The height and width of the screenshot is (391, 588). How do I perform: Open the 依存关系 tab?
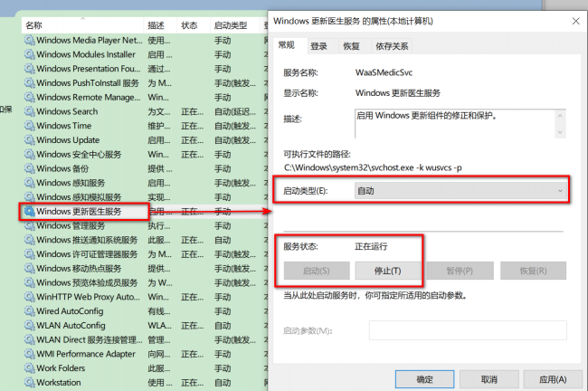tap(392, 46)
